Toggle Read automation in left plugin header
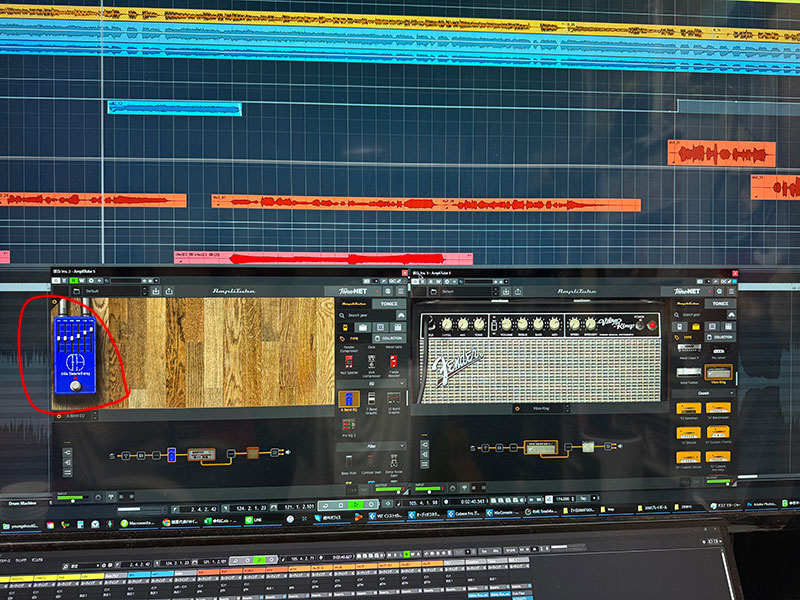The width and height of the screenshot is (800, 600). [x=74, y=281]
